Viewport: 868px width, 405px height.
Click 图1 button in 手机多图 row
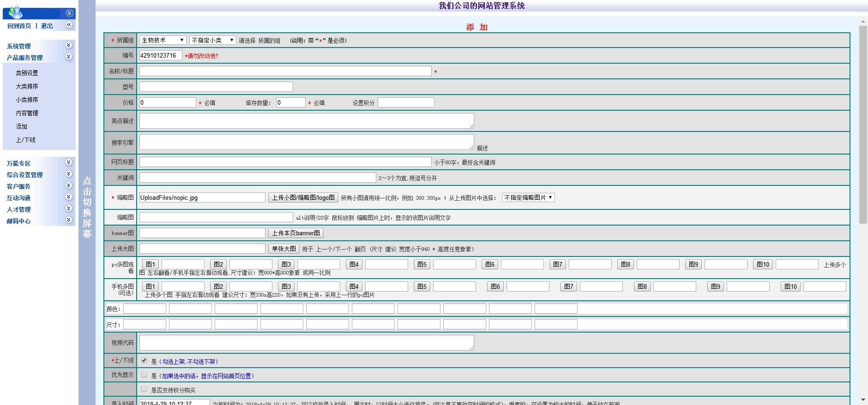click(151, 286)
